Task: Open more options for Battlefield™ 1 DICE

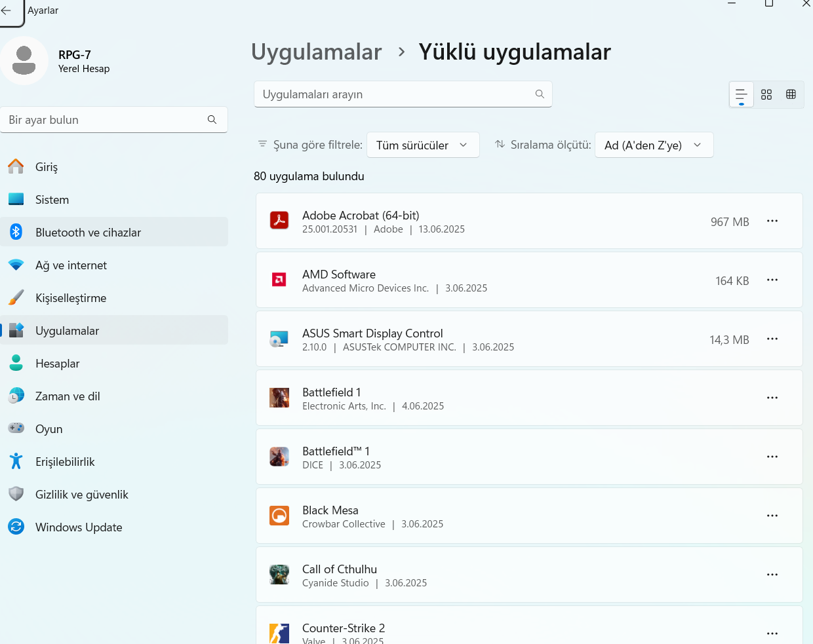Action: [x=772, y=457]
